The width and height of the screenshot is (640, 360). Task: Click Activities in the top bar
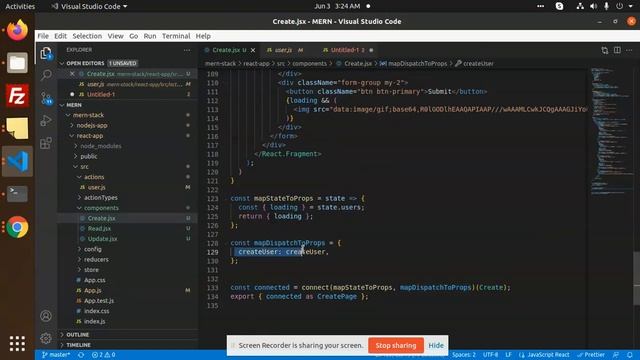coord(20,6)
